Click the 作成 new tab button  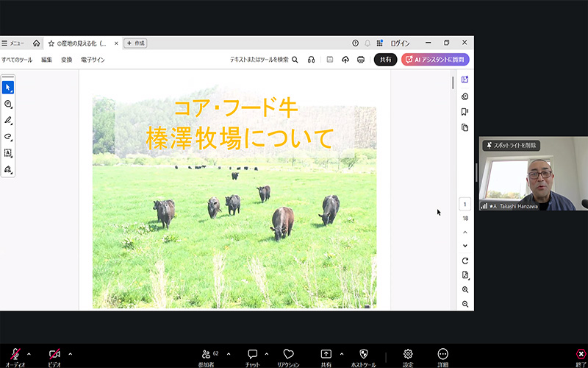pyautogui.click(x=135, y=43)
